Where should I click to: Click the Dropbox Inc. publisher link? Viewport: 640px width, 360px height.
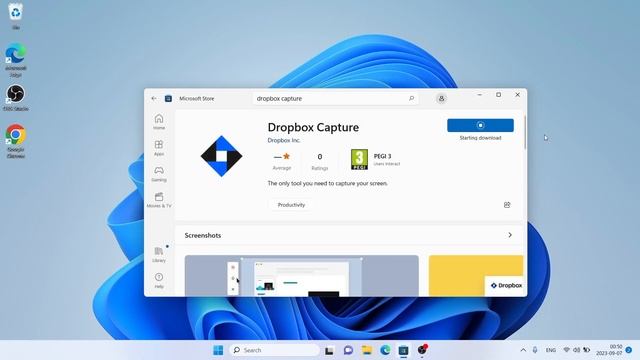point(284,140)
